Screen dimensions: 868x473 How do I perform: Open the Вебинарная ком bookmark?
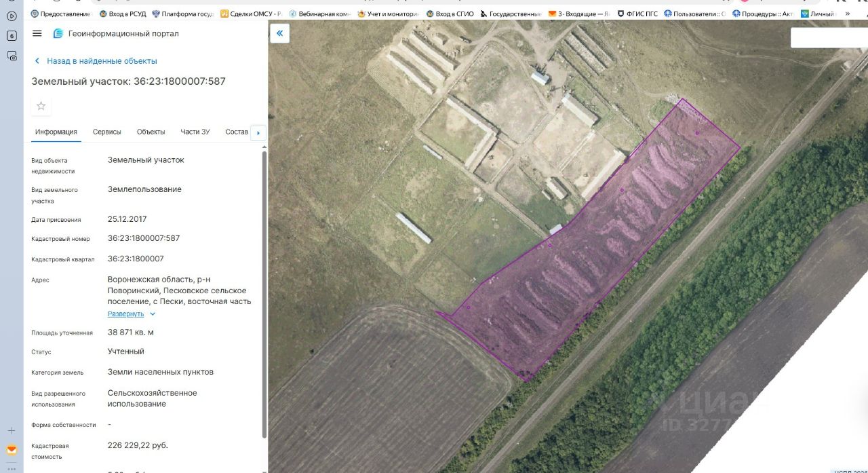coord(319,14)
